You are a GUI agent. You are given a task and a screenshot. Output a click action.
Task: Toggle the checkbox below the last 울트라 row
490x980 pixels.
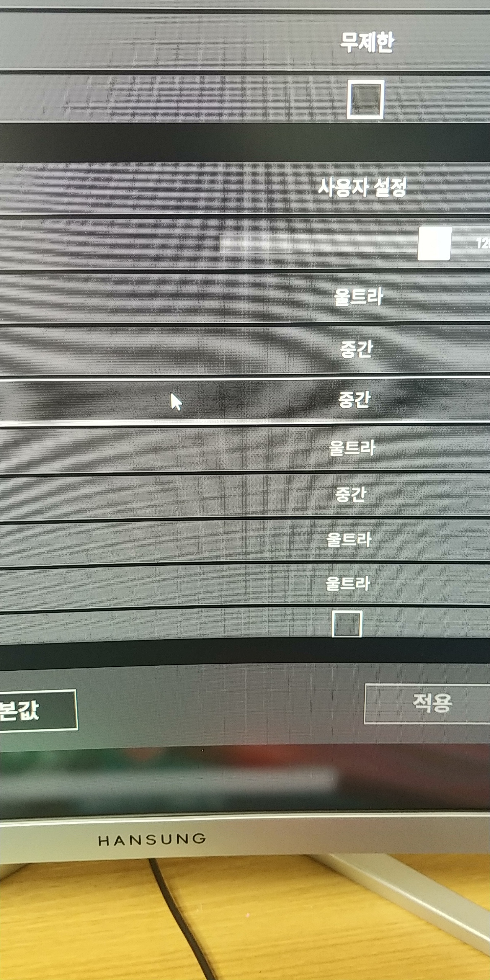[x=347, y=624]
